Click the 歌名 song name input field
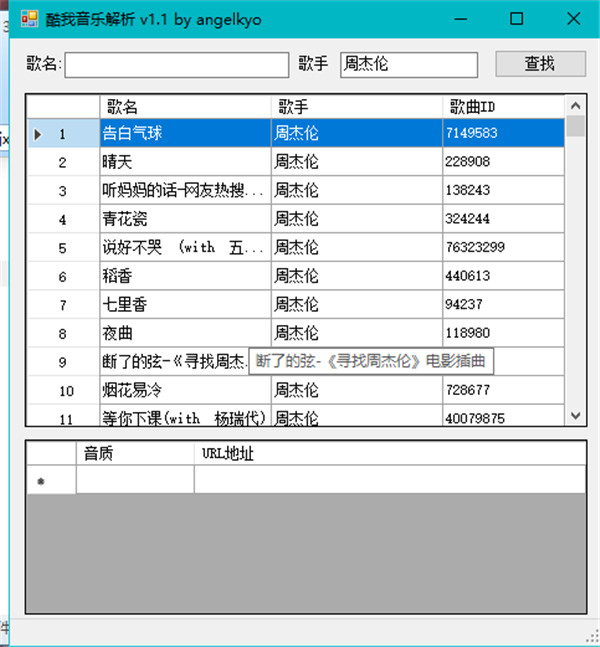This screenshot has height=647, width=600. coord(177,65)
